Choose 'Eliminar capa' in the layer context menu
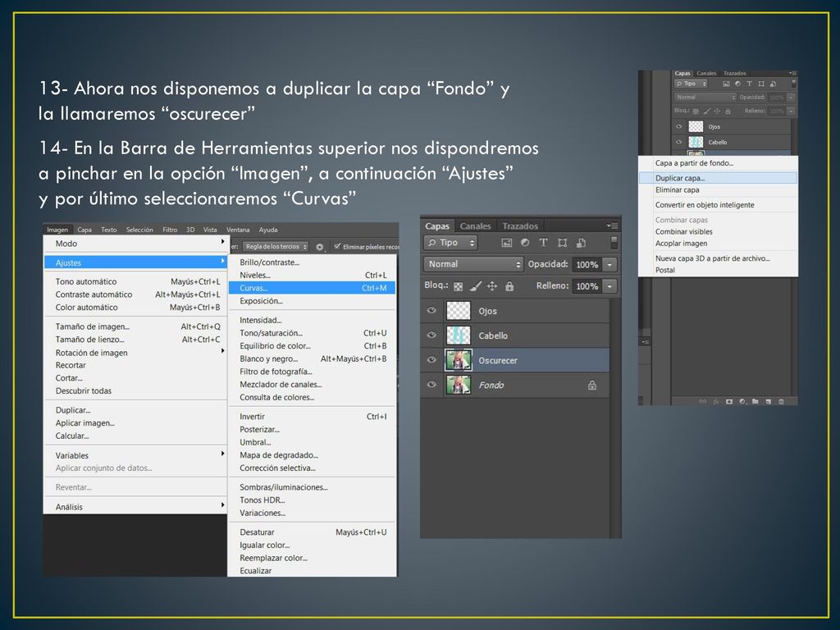This screenshot has width=840, height=630. (718, 189)
